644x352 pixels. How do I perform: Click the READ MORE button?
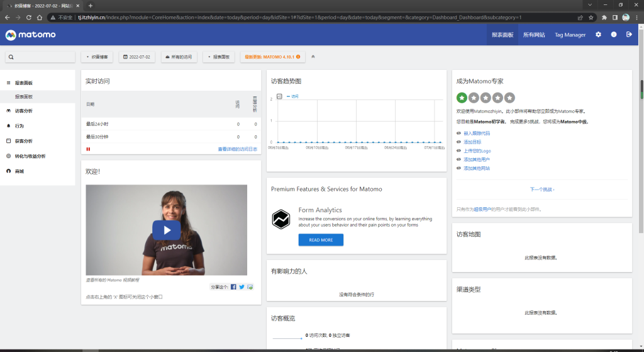click(x=321, y=240)
